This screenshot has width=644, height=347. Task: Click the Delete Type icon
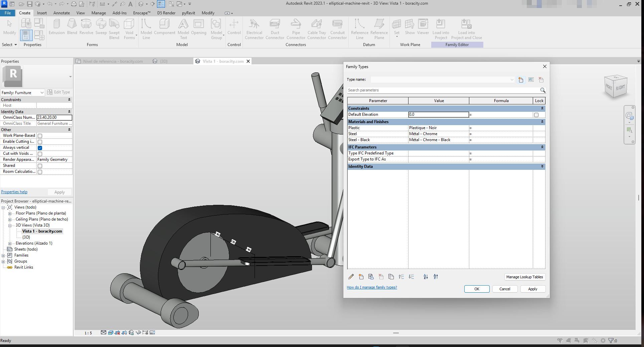[x=541, y=80]
